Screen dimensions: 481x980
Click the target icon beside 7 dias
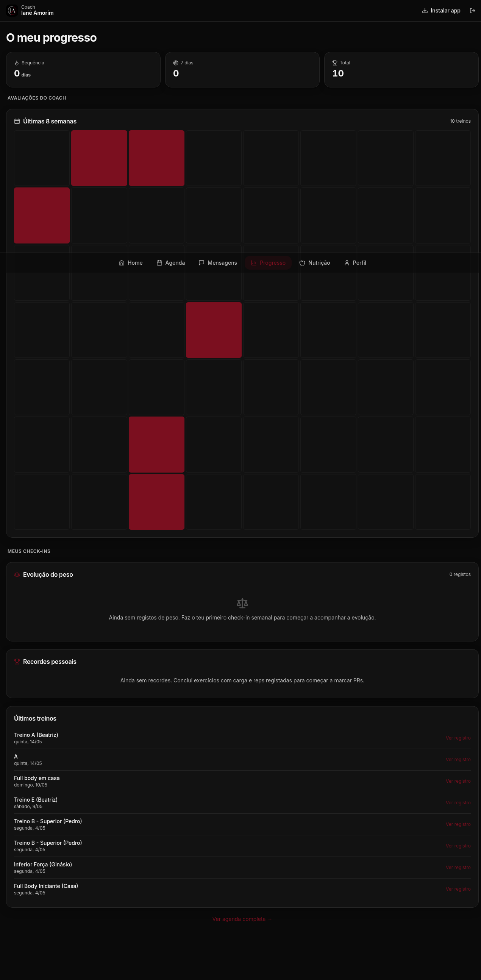(x=175, y=63)
